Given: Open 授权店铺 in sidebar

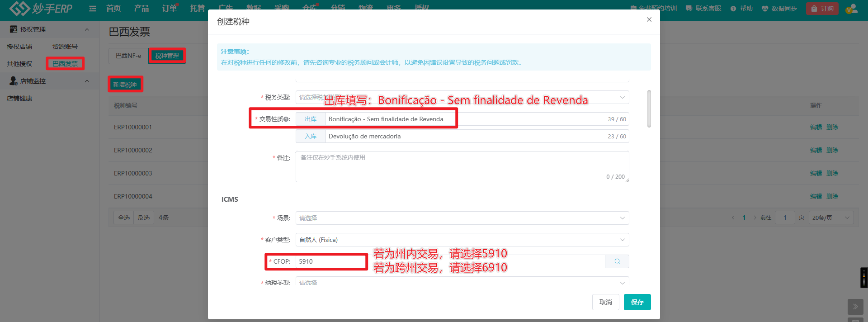Looking at the screenshot, I should click(x=19, y=47).
